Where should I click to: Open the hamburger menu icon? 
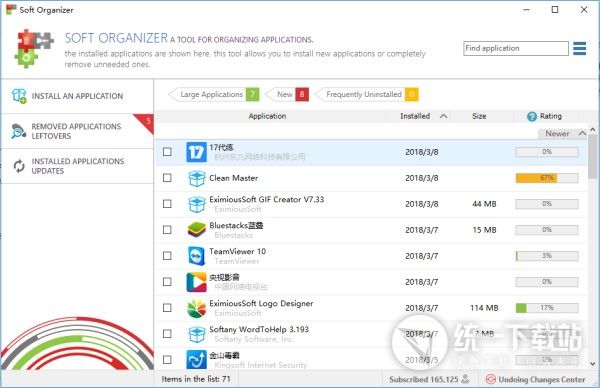(x=579, y=49)
